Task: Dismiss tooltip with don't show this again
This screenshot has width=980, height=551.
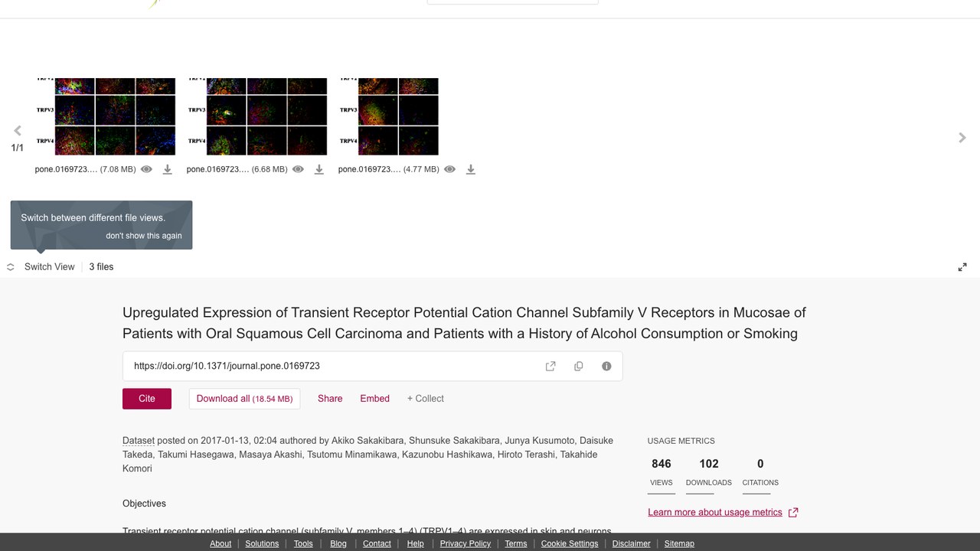Action: (144, 236)
